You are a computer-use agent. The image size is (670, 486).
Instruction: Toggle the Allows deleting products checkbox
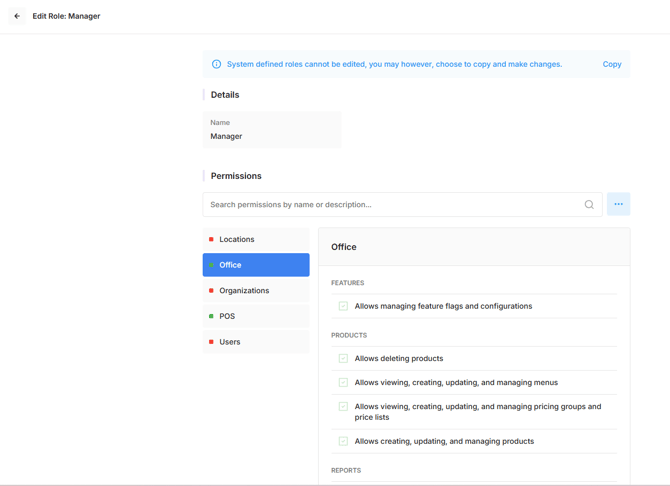pyautogui.click(x=343, y=358)
